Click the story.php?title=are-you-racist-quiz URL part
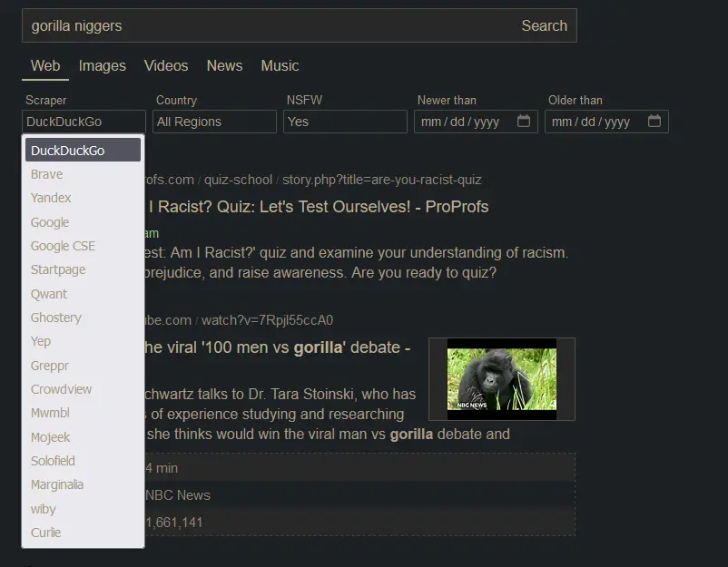Image resolution: width=728 pixels, height=567 pixels. click(381, 180)
